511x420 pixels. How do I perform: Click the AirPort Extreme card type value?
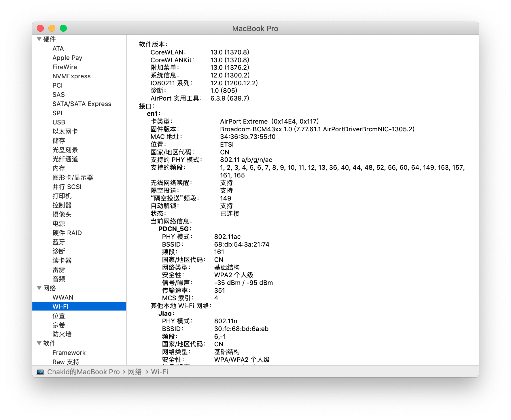pos(269,121)
